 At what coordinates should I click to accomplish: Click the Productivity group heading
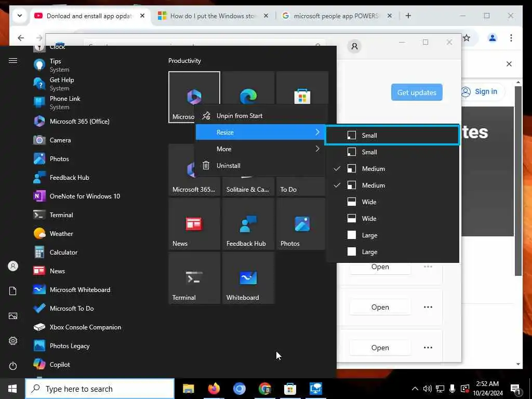(184, 61)
